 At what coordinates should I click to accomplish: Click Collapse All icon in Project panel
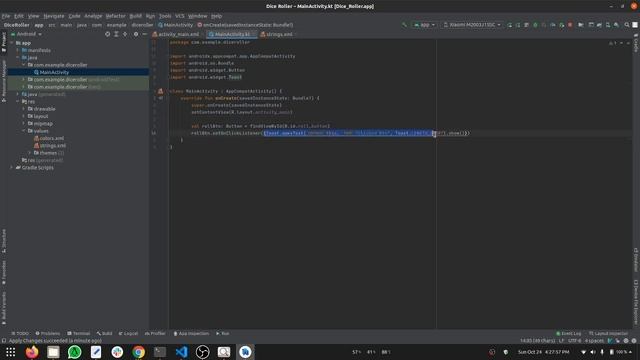[125, 34]
